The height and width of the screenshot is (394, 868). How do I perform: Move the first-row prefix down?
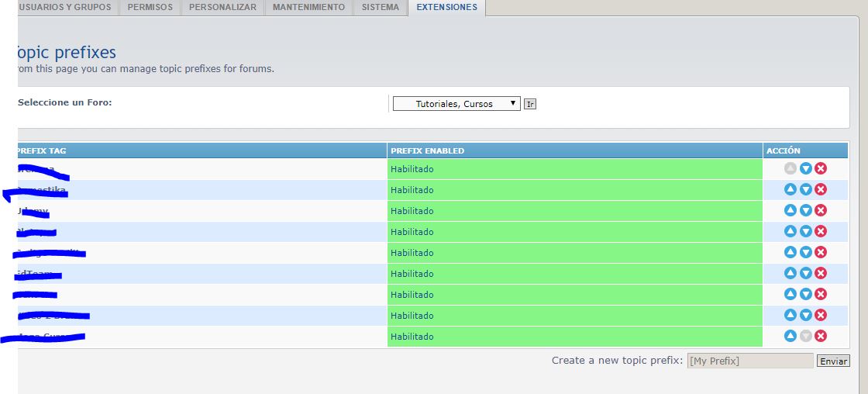click(805, 168)
